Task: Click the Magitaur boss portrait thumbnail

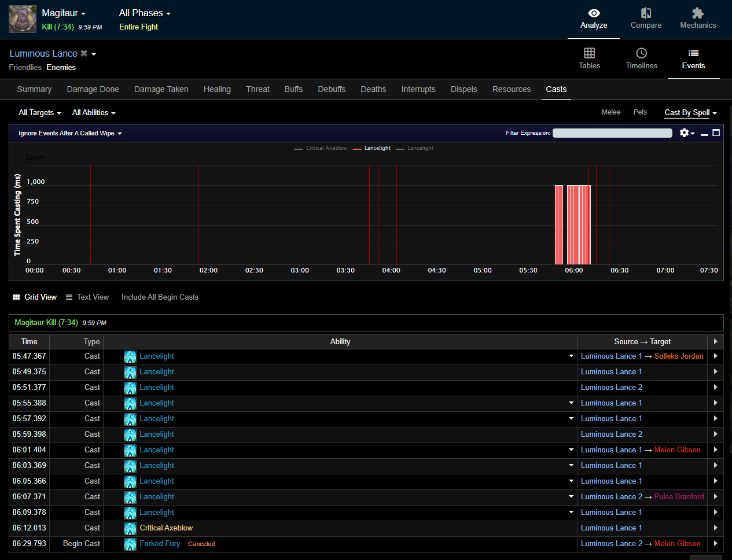Action: click(x=23, y=19)
